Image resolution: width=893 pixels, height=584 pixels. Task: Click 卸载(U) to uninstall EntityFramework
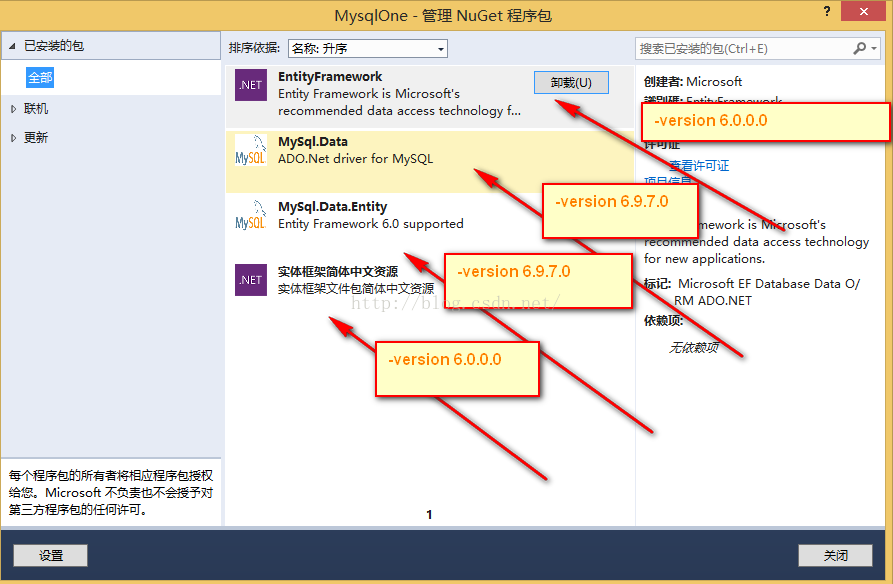coord(571,83)
